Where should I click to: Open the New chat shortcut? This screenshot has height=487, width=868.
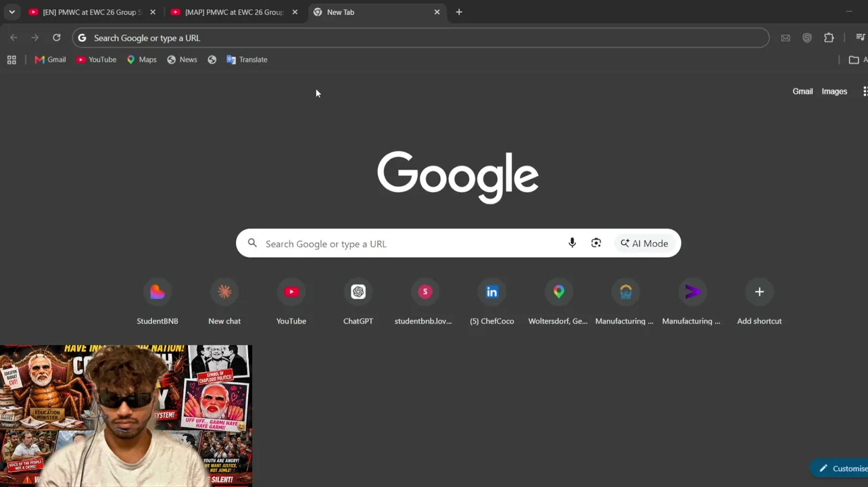[224, 302]
